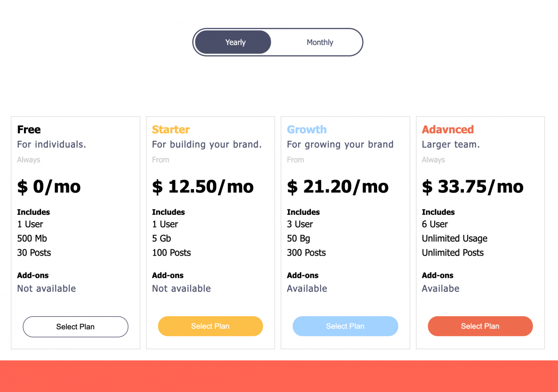Viewport: 558px width, 392px height.
Task: Choose the yellow Starter Select Plan button
Action: click(x=210, y=326)
